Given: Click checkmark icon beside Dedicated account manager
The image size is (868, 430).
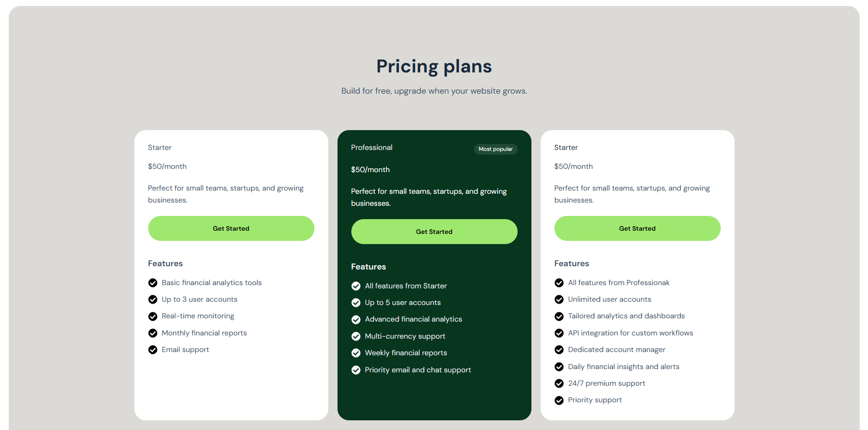Looking at the screenshot, I should [559, 350].
